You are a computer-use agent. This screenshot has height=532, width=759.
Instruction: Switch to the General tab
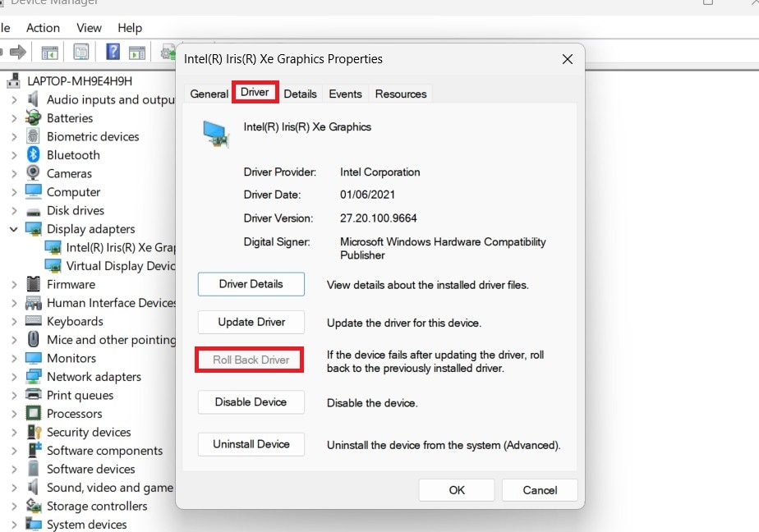click(209, 94)
